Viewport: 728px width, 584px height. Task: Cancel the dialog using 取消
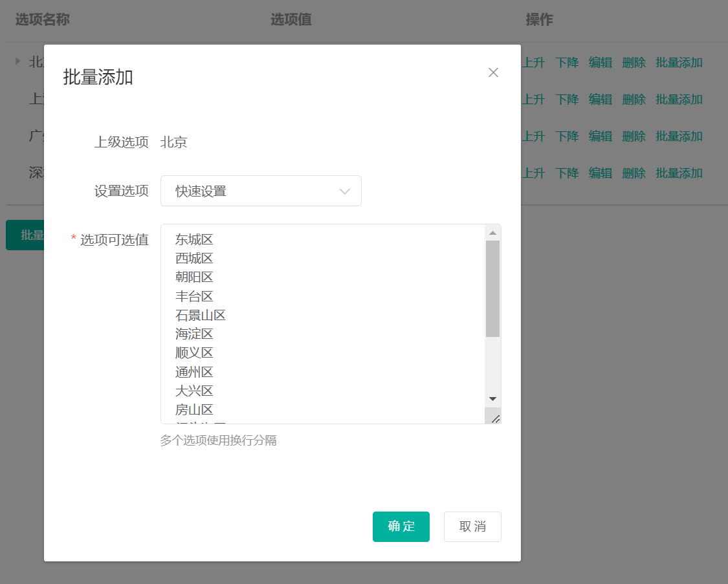coord(472,526)
